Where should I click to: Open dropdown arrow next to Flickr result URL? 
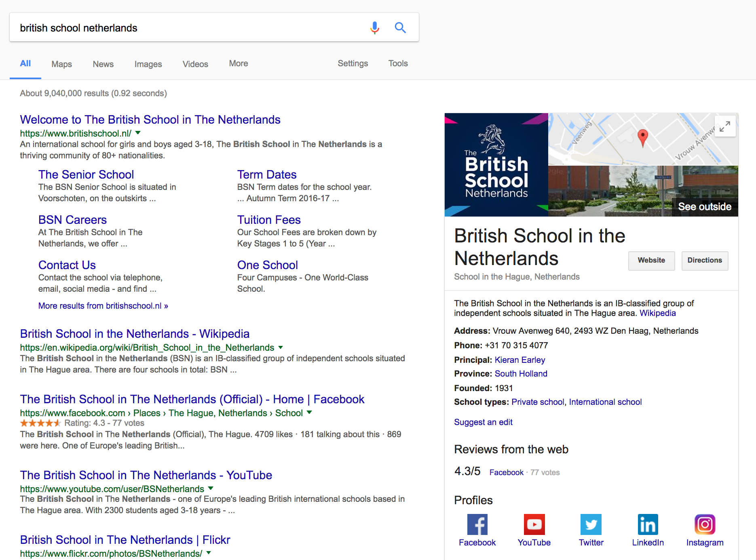[209, 553]
